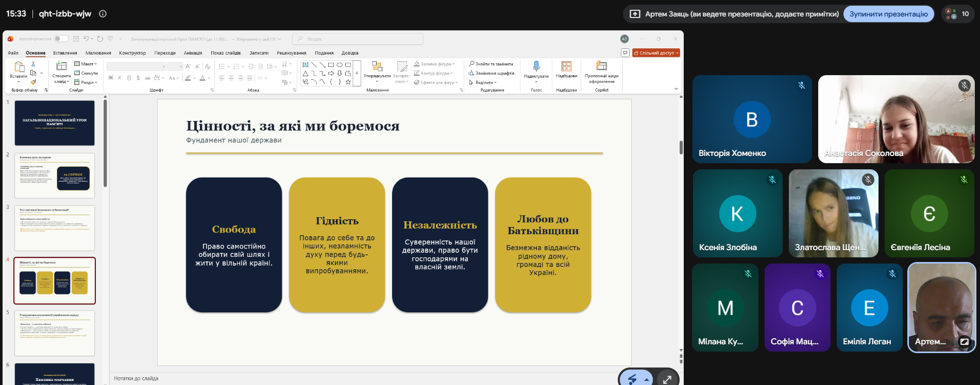Click the Зупинити презентацію button
This screenshot has height=385, width=980.
point(888,14)
